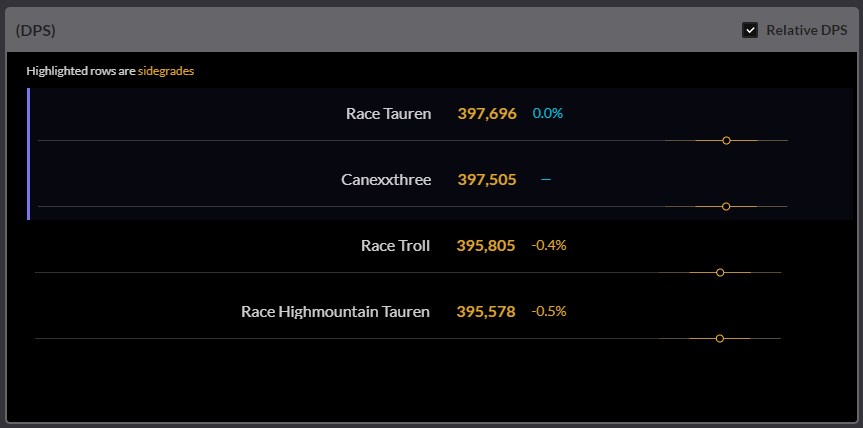Click the 395,805 DPS value
Viewport: 863px width, 428px height.
pos(486,245)
